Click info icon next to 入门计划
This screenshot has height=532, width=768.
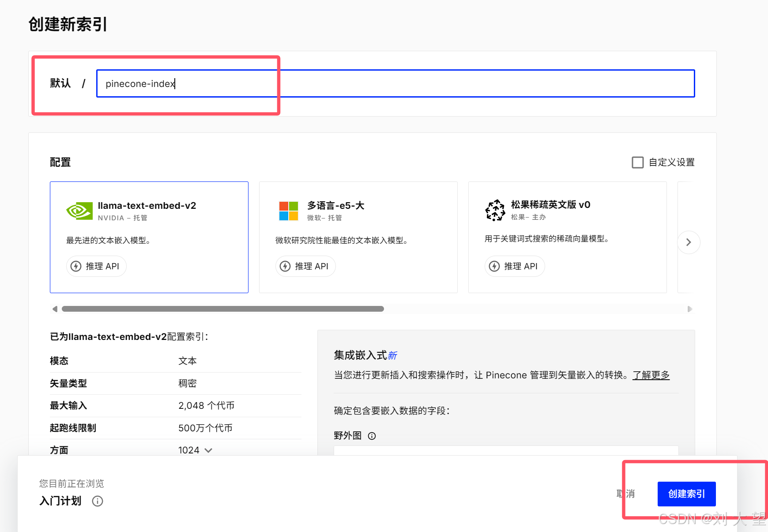click(x=98, y=501)
